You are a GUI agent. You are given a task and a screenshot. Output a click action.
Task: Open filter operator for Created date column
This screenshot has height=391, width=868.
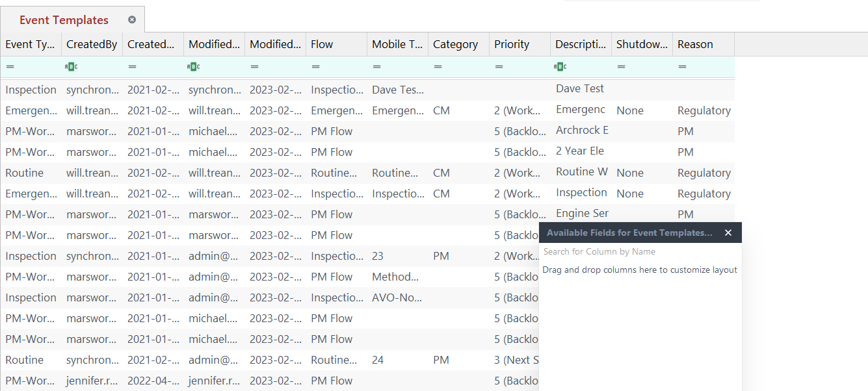pos(132,66)
